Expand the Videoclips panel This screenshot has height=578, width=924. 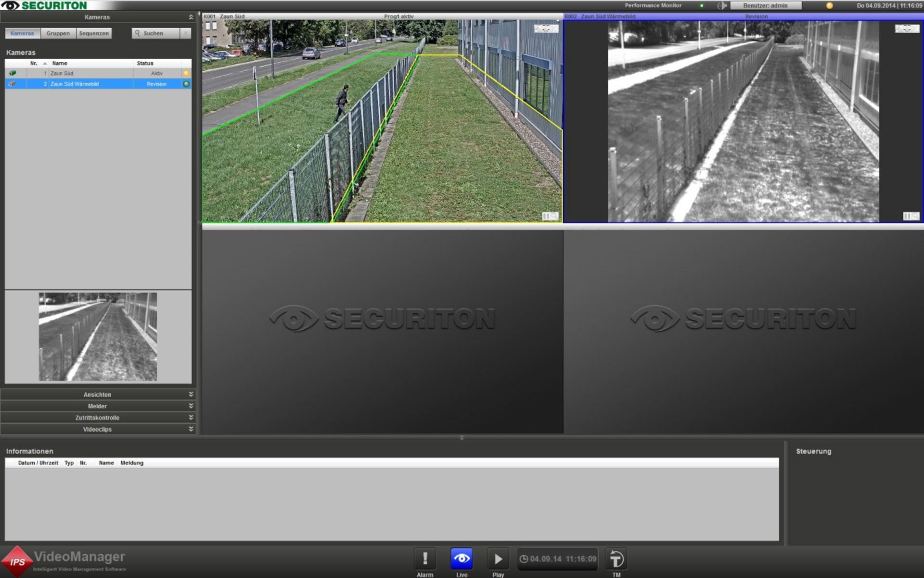click(x=98, y=429)
